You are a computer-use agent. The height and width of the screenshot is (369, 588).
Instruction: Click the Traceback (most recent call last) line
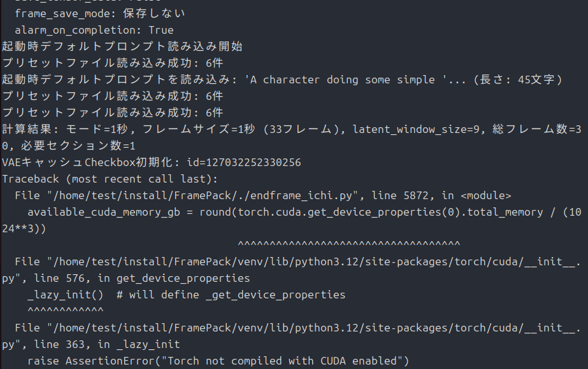[110, 179]
